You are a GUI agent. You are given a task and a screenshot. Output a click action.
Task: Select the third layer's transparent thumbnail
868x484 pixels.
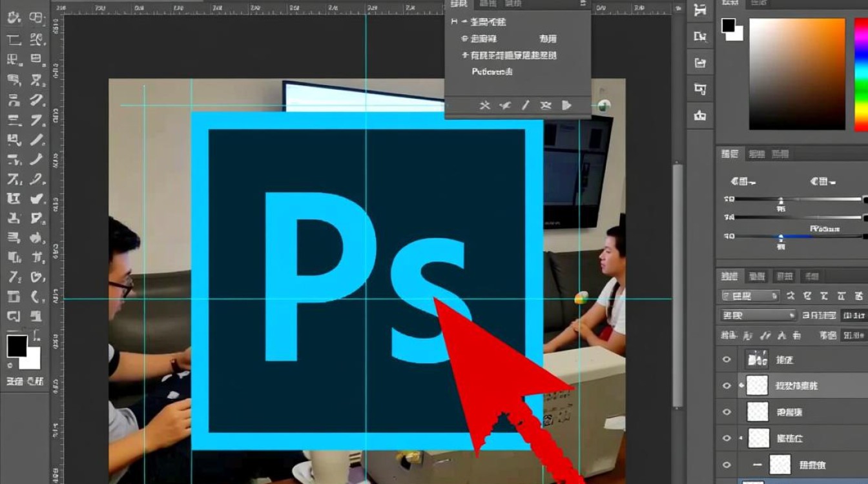(758, 412)
